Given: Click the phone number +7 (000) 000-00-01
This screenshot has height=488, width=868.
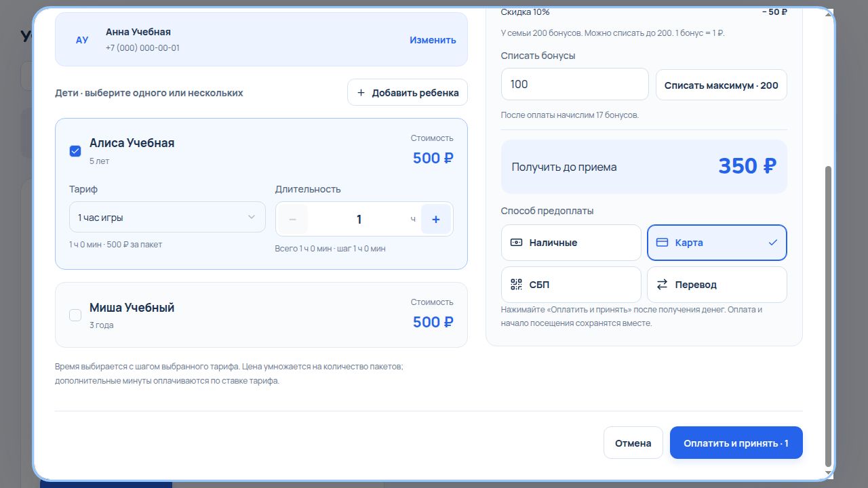Looking at the screenshot, I should click(x=142, y=48).
